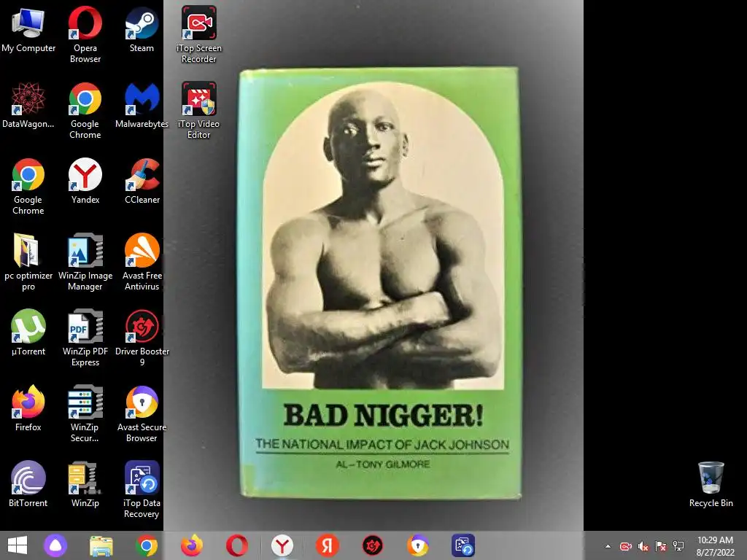The height and width of the screenshot is (560, 747).
Task: Open Avast Secure Browser desktop shortcut
Action: coord(142,413)
